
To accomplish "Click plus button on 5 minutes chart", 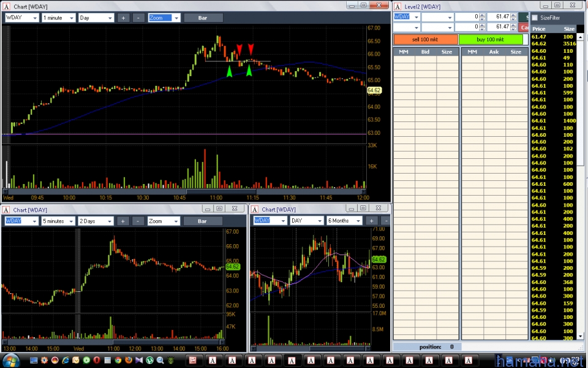I will click(x=123, y=221).
